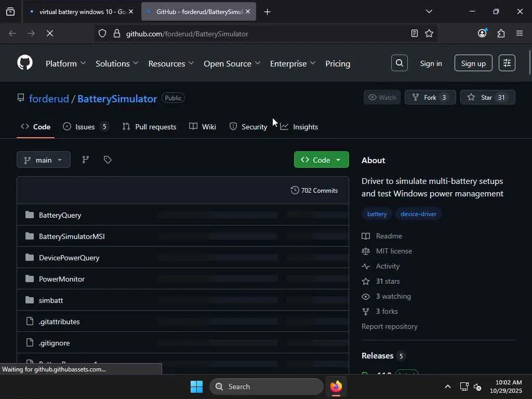
Task: Expand the Platform menu
Action: coord(65,63)
